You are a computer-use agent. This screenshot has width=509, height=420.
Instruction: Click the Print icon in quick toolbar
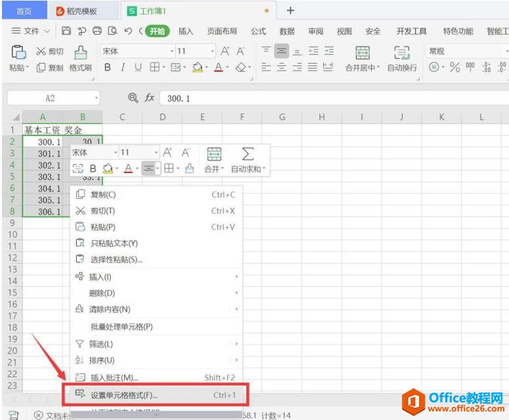[97, 31]
